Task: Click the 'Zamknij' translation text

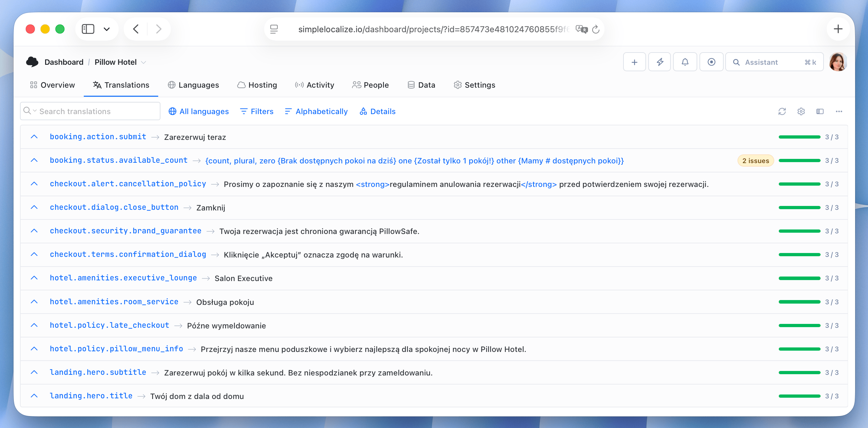Action: [x=211, y=208]
